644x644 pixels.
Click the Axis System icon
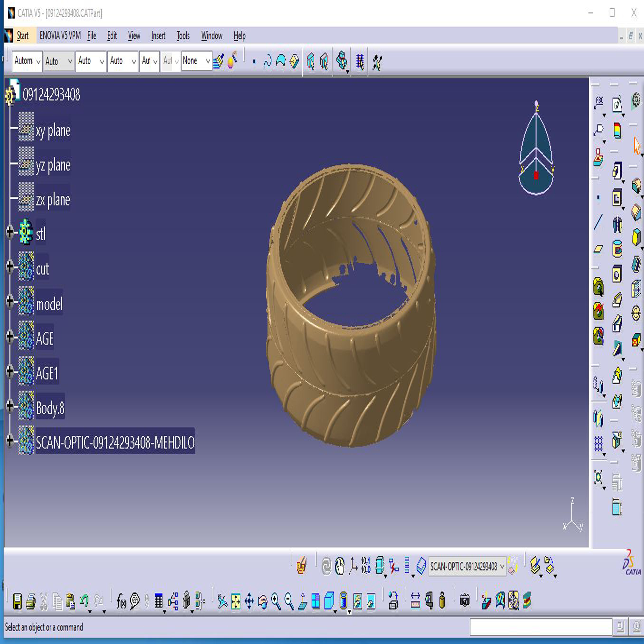coord(353,566)
